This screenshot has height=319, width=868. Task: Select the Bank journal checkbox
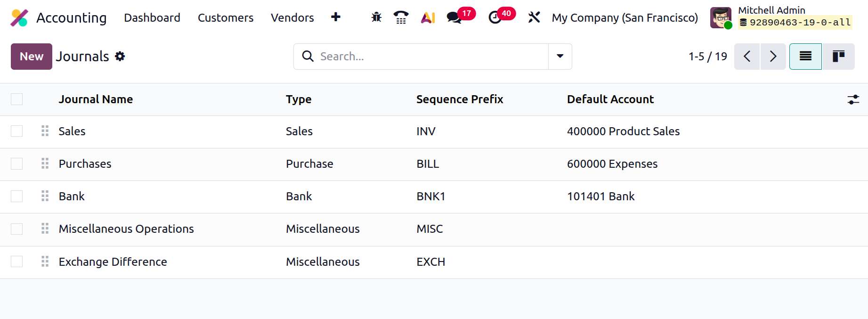click(17, 196)
